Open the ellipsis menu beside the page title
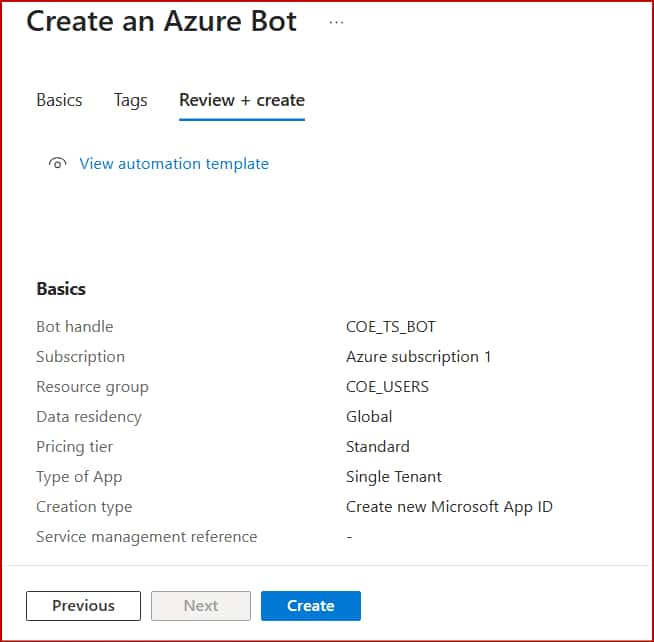 point(336,22)
